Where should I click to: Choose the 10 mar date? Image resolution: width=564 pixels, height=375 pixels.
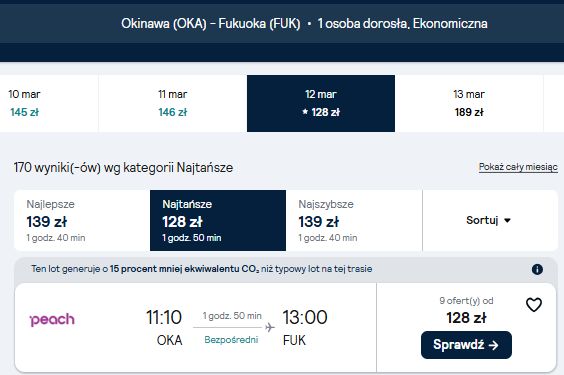[x=49, y=103]
